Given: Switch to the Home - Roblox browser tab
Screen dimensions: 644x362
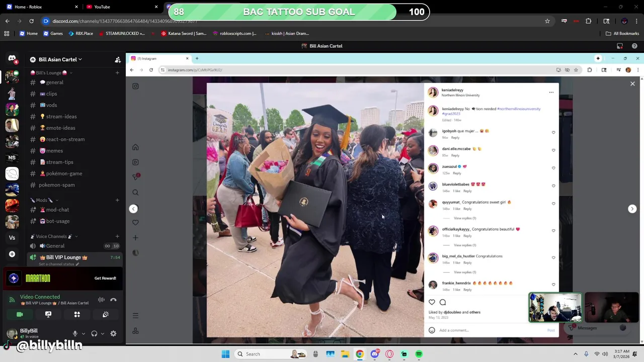Looking at the screenshot, I should click(42, 7).
